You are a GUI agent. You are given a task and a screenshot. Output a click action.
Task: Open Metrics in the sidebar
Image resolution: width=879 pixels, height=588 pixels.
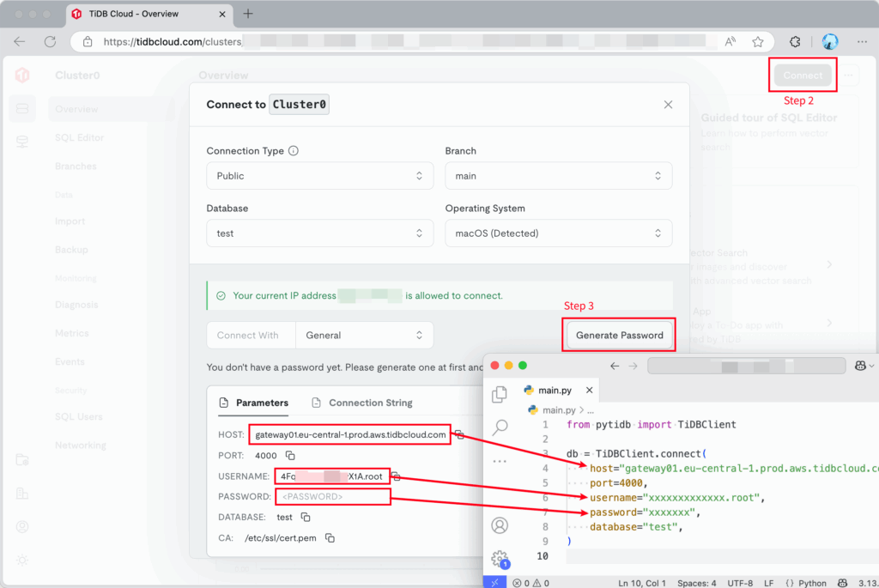72,333
